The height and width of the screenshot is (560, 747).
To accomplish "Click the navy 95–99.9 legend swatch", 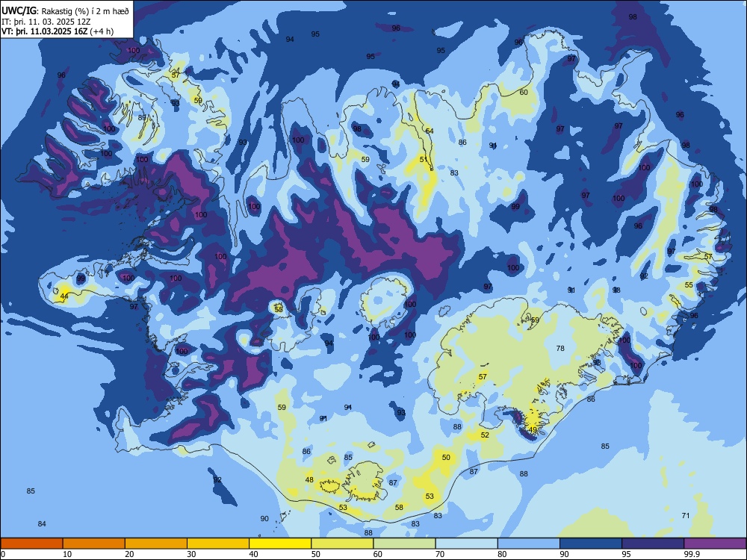I will [x=653, y=544].
